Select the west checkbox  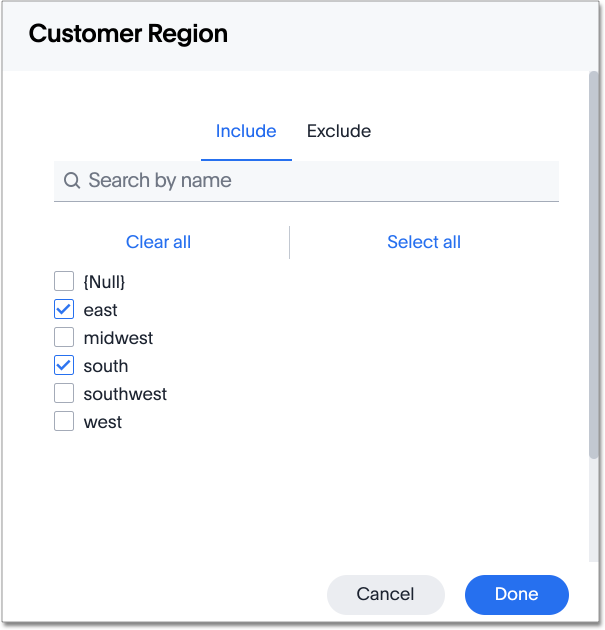[64, 422]
